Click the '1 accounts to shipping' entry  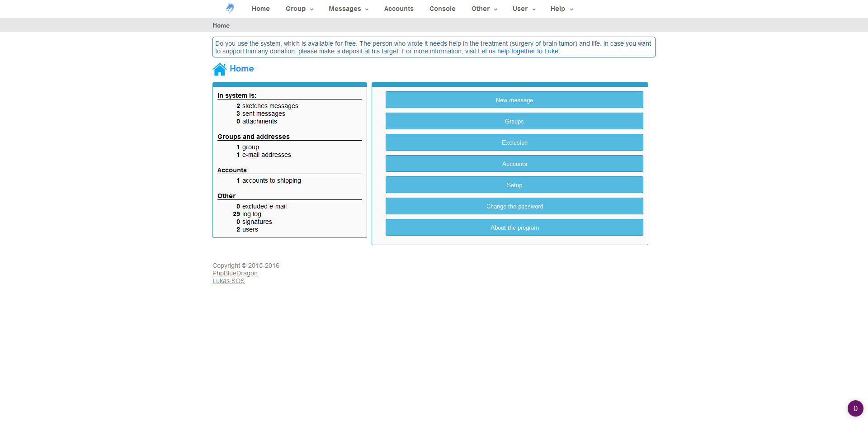click(x=269, y=180)
